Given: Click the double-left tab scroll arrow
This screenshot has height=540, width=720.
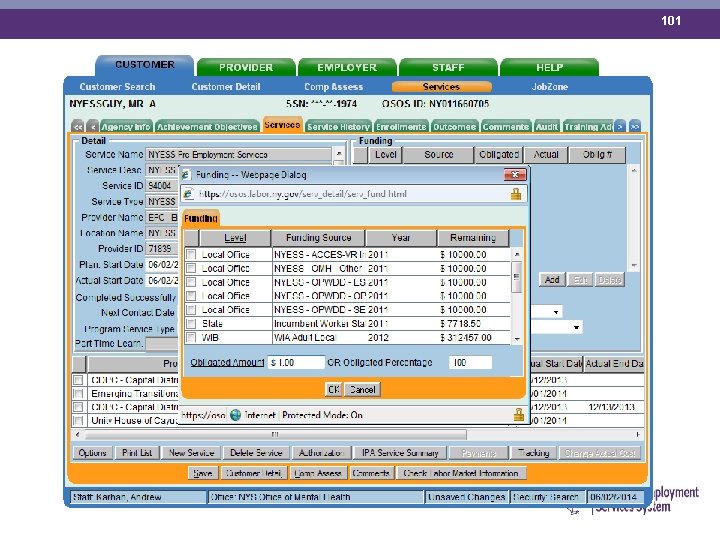Looking at the screenshot, I should coord(78,126).
